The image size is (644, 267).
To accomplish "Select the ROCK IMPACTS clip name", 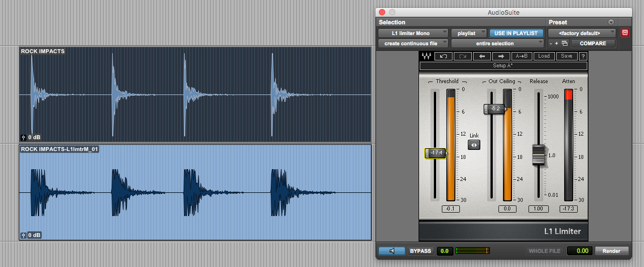I will point(42,51).
